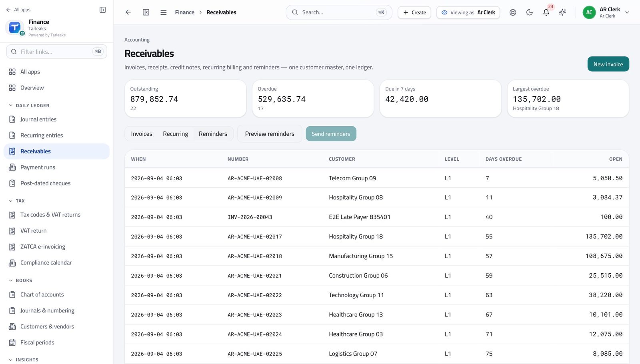Click the Finance app logo in the sidebar
The image size is (640, 364).
(15, 28)
